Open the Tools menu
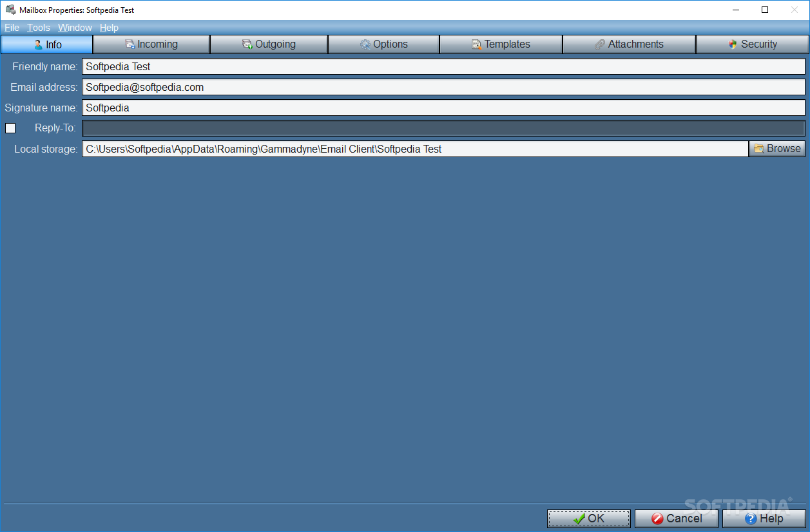The height and width of the screenshot is (532, 810). [x=39, y=28]
